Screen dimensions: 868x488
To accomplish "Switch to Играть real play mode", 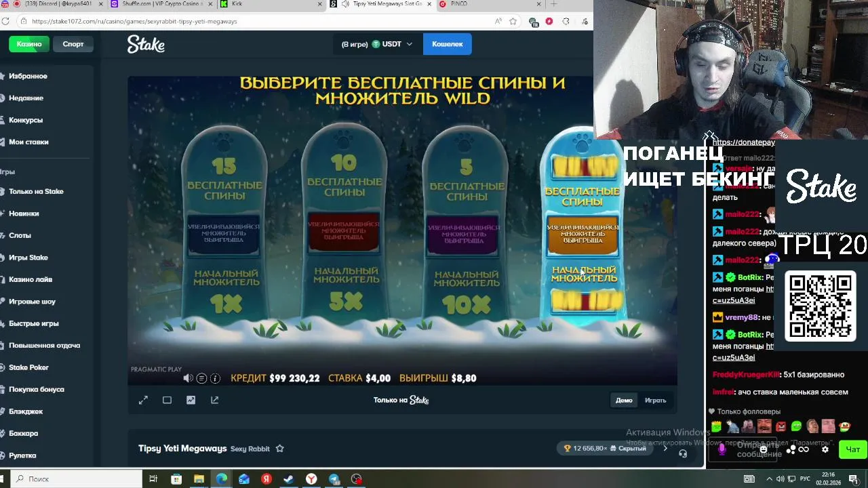I will 655,400.
